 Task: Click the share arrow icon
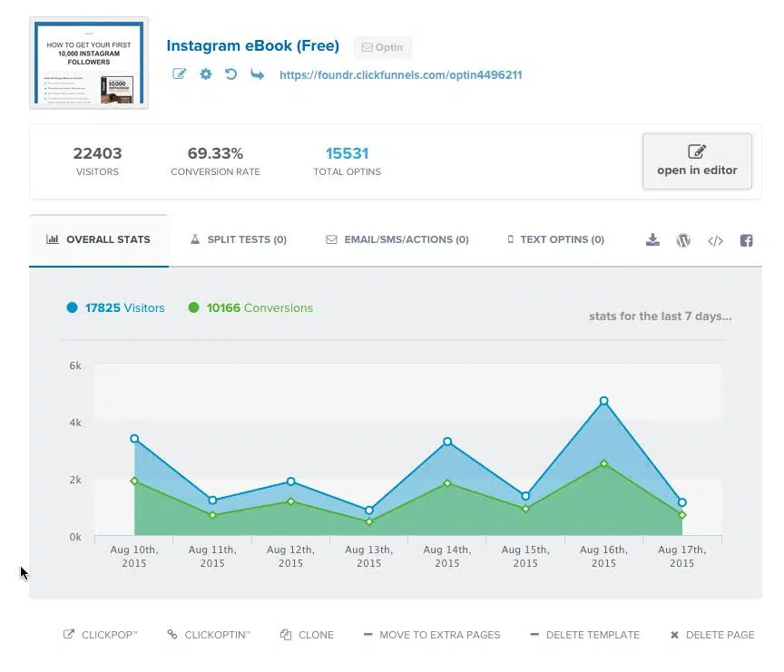(257, 74)
